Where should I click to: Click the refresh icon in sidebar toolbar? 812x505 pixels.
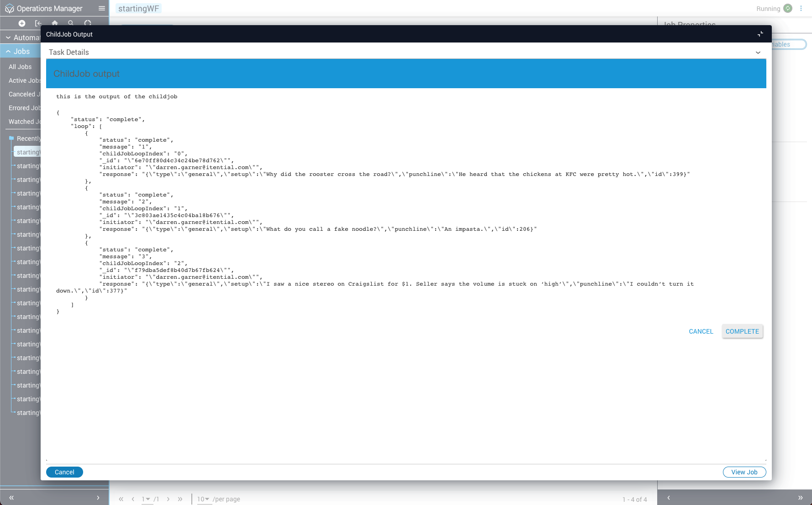click(x=88, y=23)
